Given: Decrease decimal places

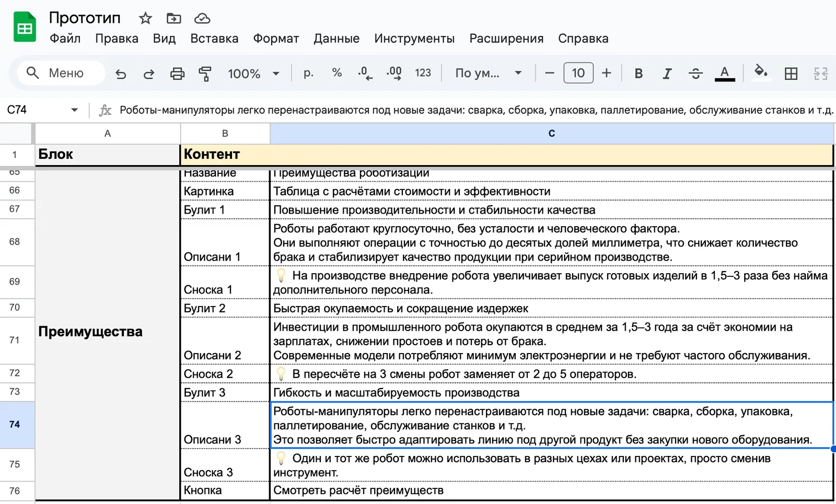Looking at the screenshot, I should [365, 73].
